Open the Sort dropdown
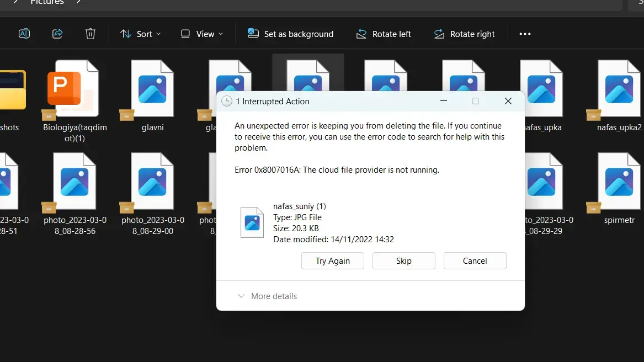The image size is (644, 362). tap(140, 34)
